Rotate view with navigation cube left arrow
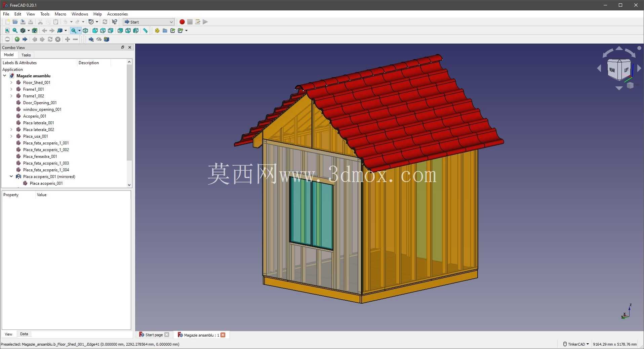The height and width of the screenshot is (349, 644). point(599,69)
